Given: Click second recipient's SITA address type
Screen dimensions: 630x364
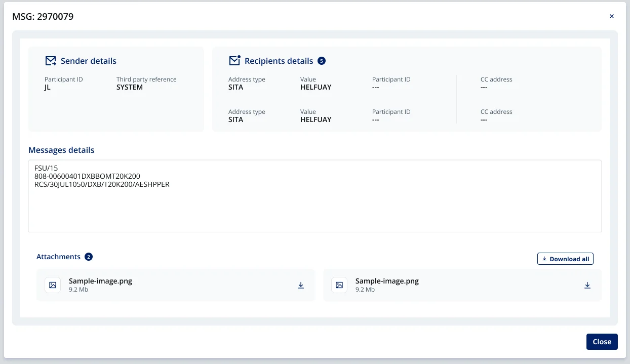Looking at the screenshot, I should (x=236, y=119).
